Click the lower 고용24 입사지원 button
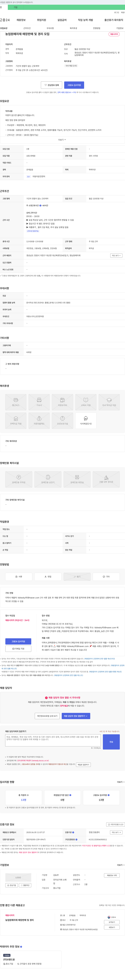Screen dimensions: 125x980 (18, 641)
